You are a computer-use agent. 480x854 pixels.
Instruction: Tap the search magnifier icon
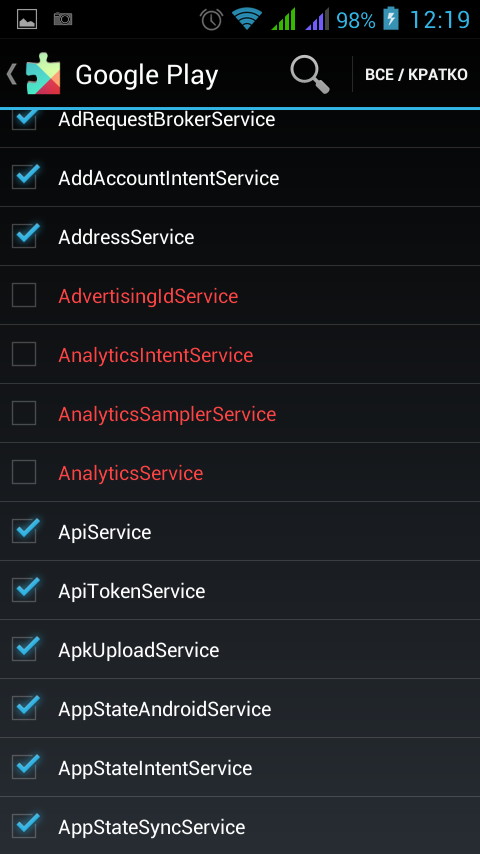point(309,74)
